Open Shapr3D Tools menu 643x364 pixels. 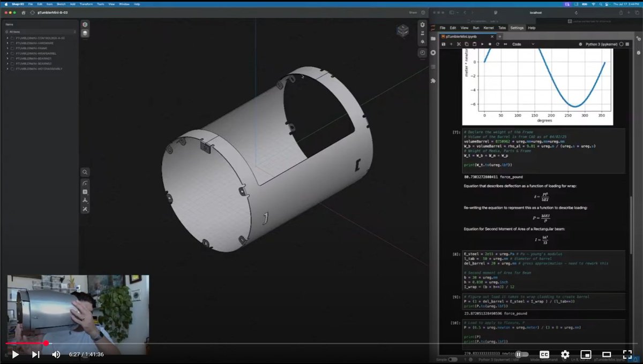tap(100, 4)
